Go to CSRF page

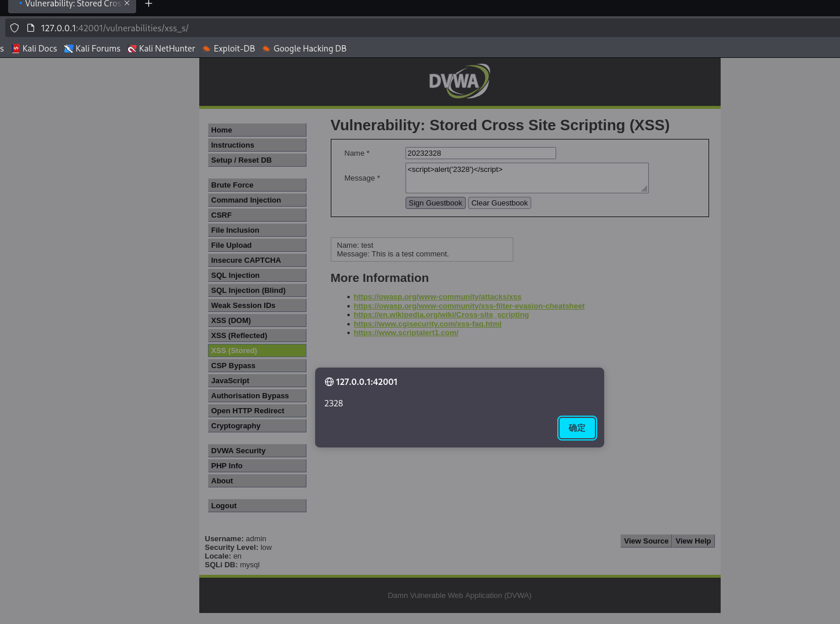coord(257,215)
